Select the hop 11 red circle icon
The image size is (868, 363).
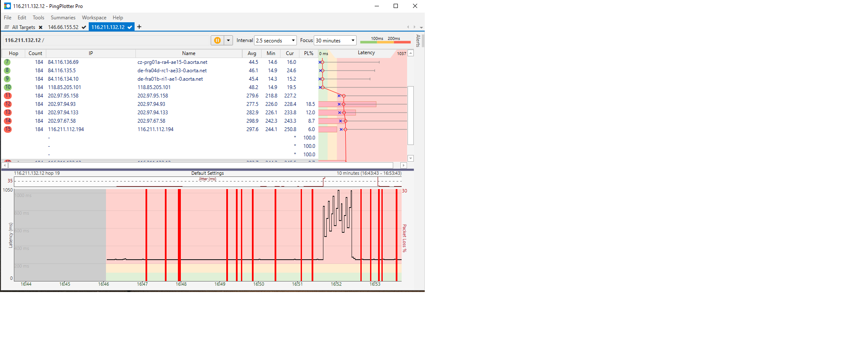8,96
